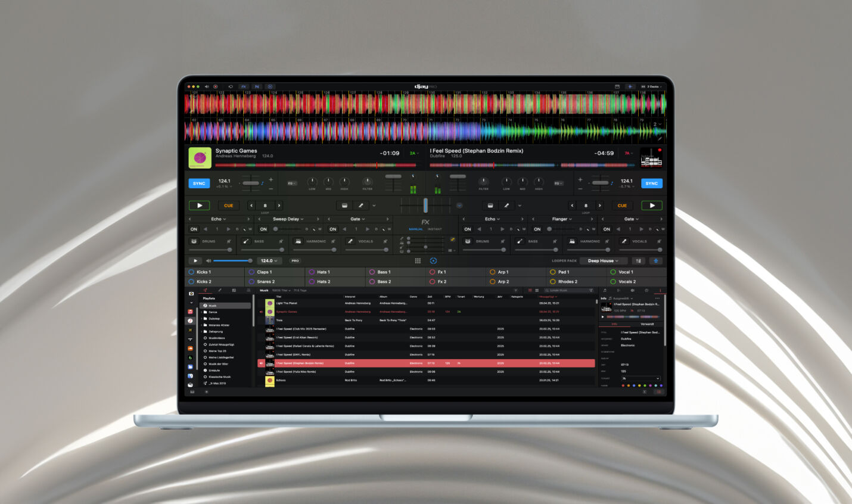Click the PRO button next to the BPM display
852x504 pixels.
(x=295, y=260)
